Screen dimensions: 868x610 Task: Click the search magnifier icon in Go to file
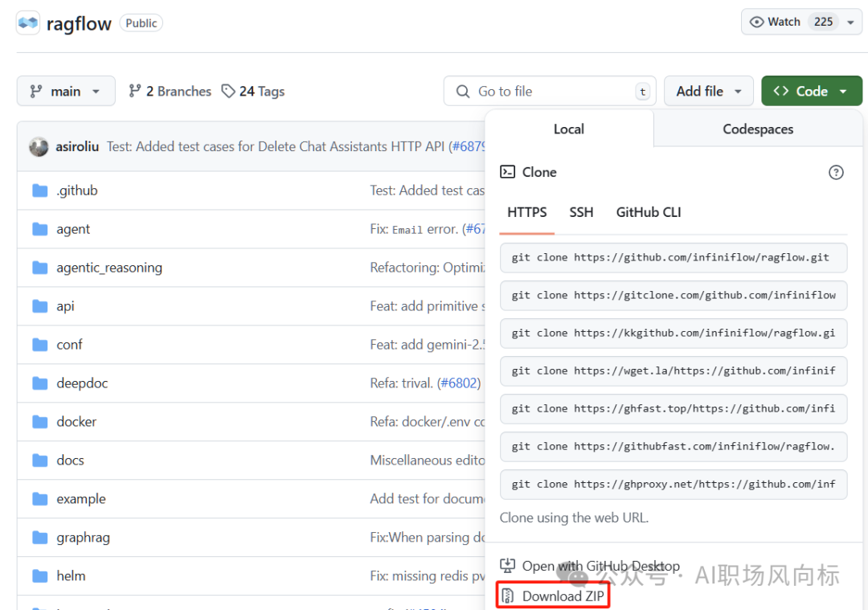pos(463,92)
